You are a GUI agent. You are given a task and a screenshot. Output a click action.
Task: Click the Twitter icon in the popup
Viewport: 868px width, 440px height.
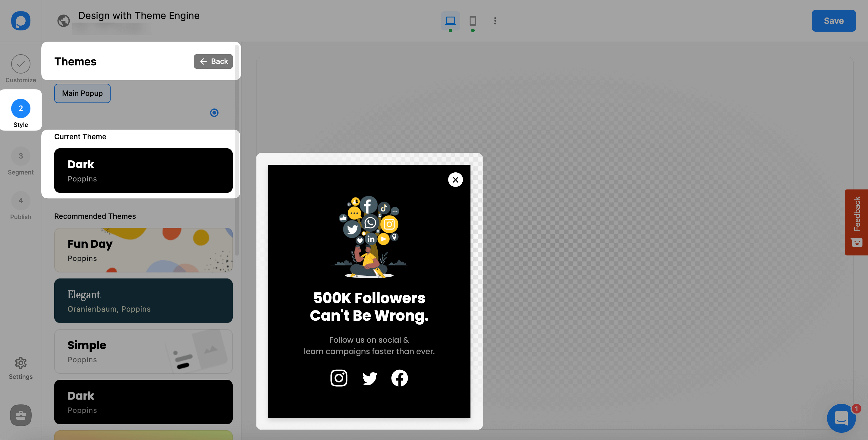coord(369,378)
